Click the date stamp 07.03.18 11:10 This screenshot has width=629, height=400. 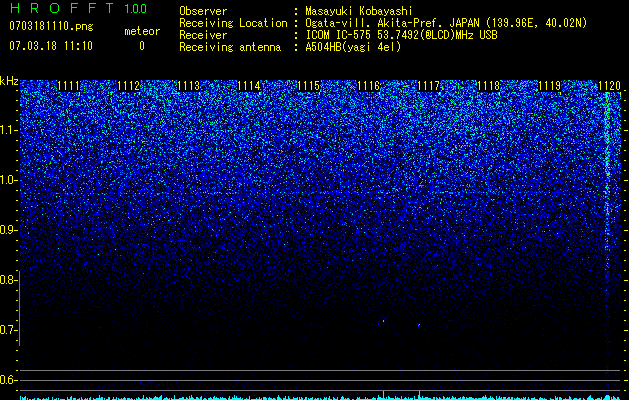[x=51, y=46]
